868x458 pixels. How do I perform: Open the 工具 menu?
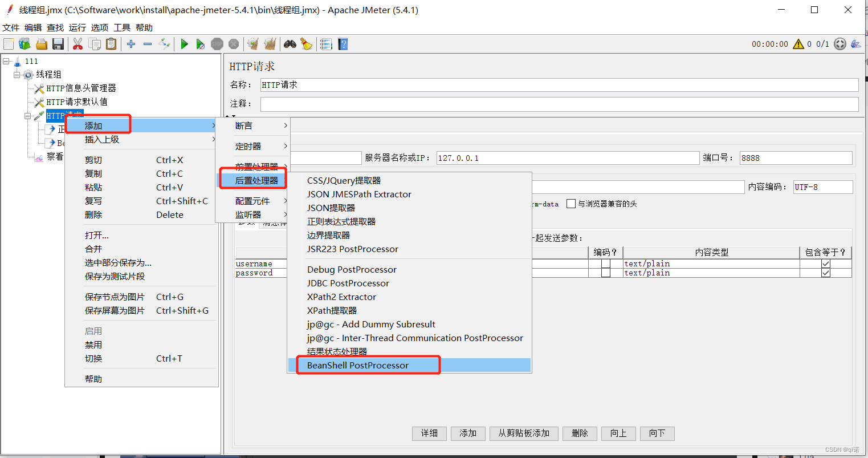[x=121, y=27]
